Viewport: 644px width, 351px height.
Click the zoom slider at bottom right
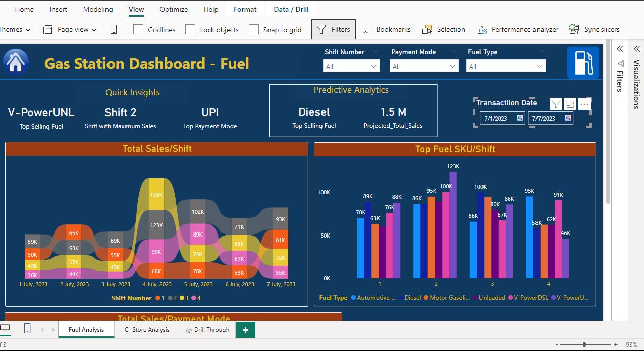click(x=584, y=345)
